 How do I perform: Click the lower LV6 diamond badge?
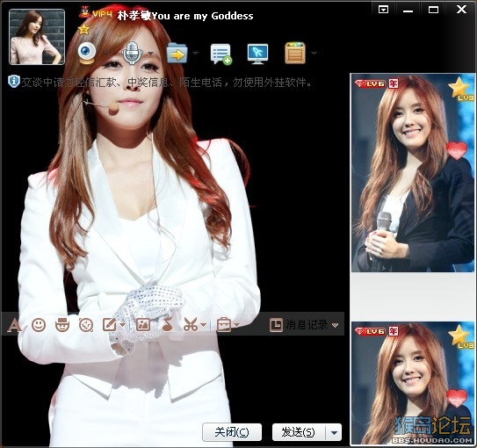(x=370, y=331)
